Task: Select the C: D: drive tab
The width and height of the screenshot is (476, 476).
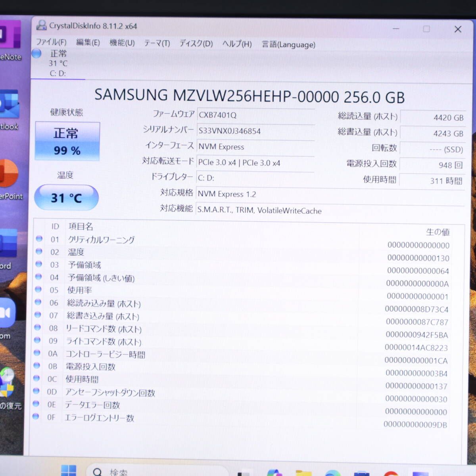Action: (x=58, y=63)
